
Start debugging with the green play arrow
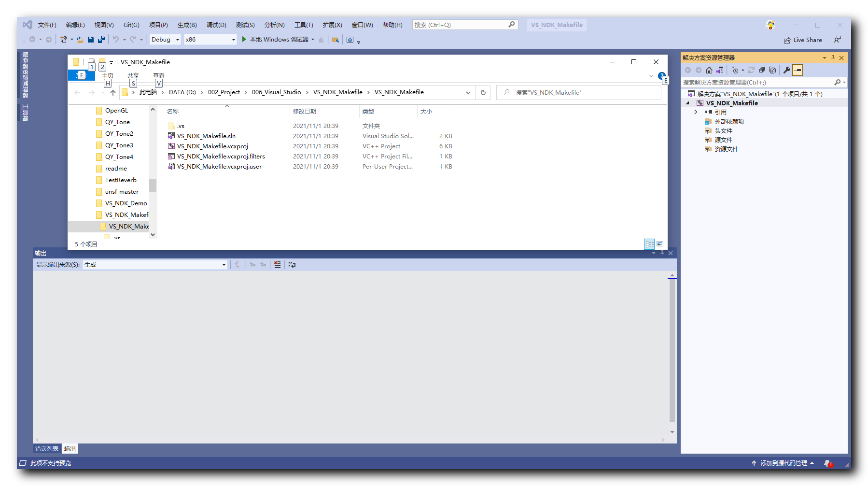coord(244,40)
